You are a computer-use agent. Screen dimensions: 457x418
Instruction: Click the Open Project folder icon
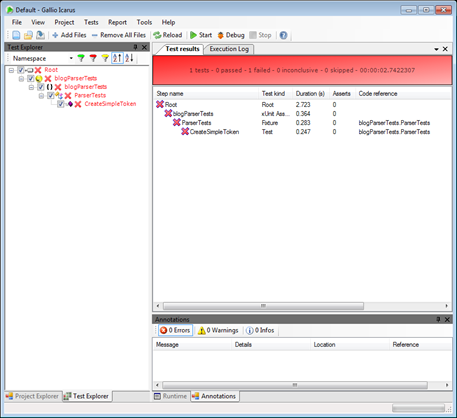point(28,35)
